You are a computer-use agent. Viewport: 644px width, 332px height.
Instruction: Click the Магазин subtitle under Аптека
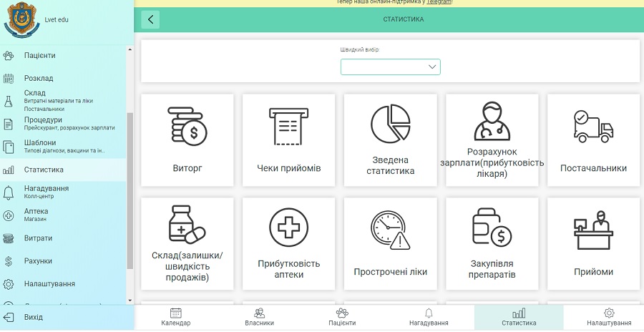click(35, 219)
